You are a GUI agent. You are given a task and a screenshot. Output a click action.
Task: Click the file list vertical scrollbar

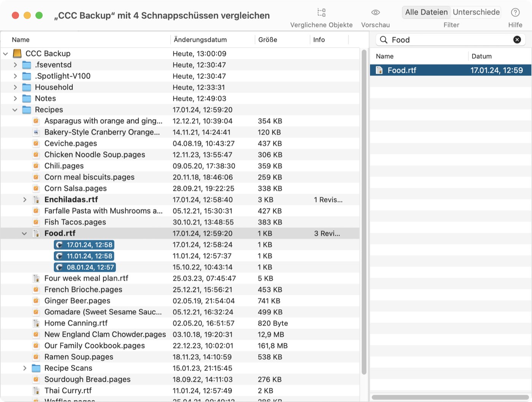coord(364,212)
